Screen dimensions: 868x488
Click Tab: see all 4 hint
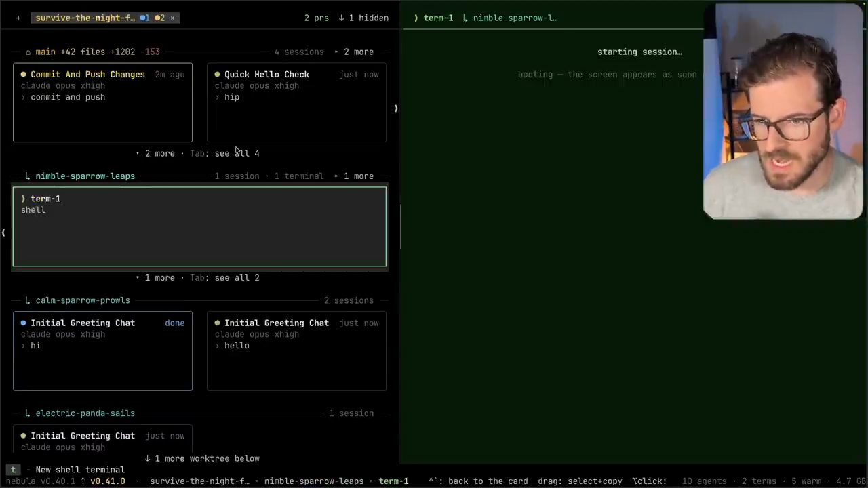(224, 154)
